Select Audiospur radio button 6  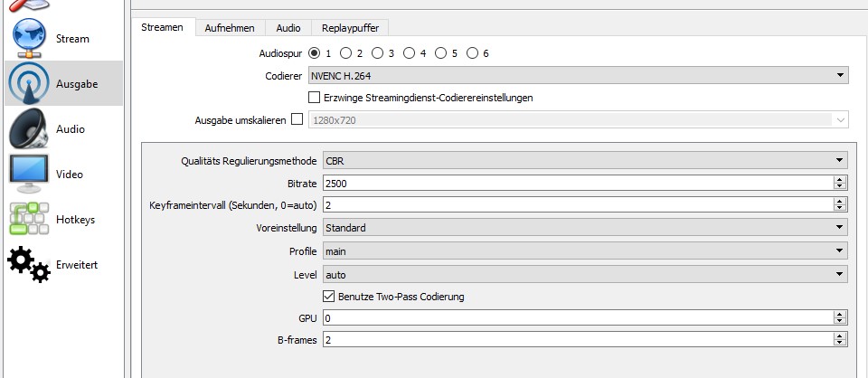click(x=471, y=53)
